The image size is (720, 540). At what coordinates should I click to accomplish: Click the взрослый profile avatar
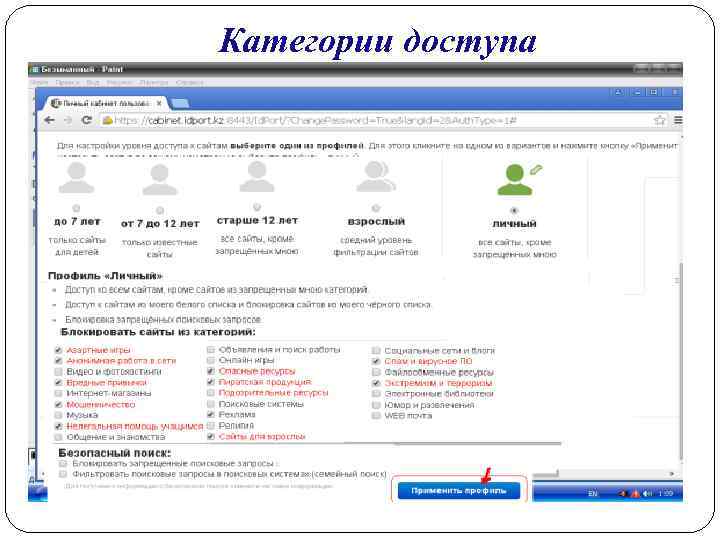pyautogui.click(x=376, y=177)
